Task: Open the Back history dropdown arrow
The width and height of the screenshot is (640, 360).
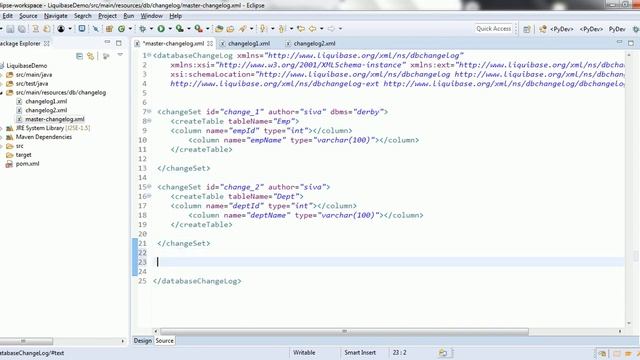Action: point(322,29)
